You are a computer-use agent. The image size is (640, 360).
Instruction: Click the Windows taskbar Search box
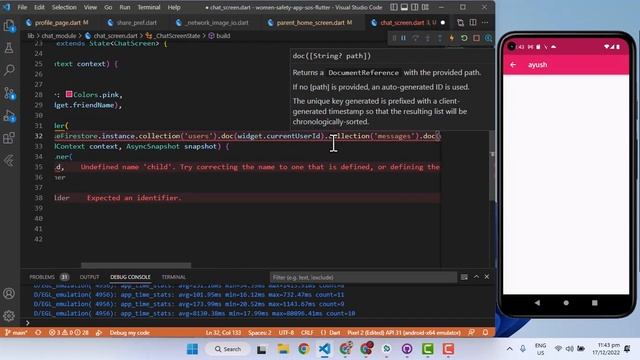coord(228,349)
